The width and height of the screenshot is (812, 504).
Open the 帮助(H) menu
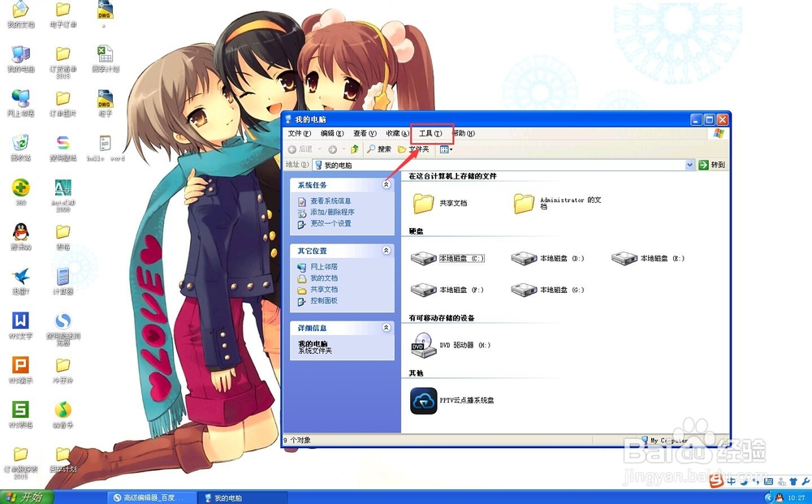point(463,133)
